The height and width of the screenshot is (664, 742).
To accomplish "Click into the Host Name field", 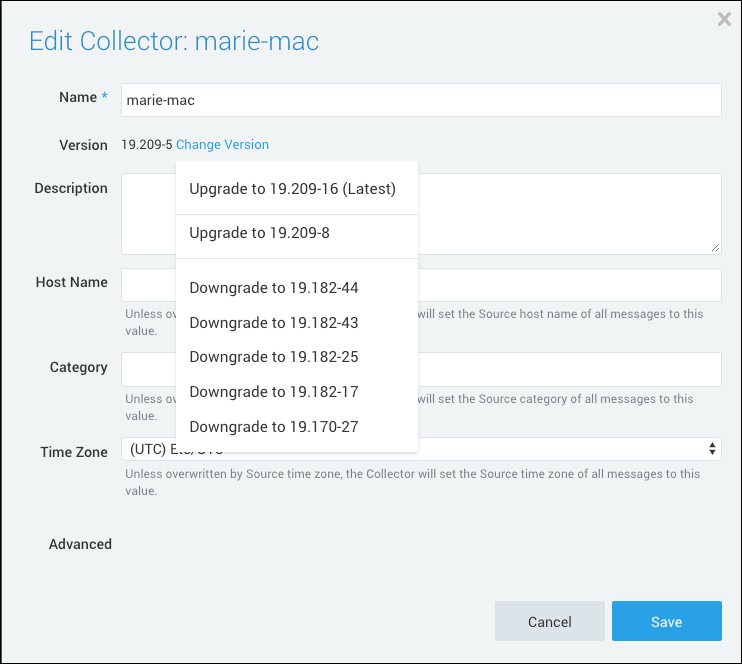I will tap(570, 285).
